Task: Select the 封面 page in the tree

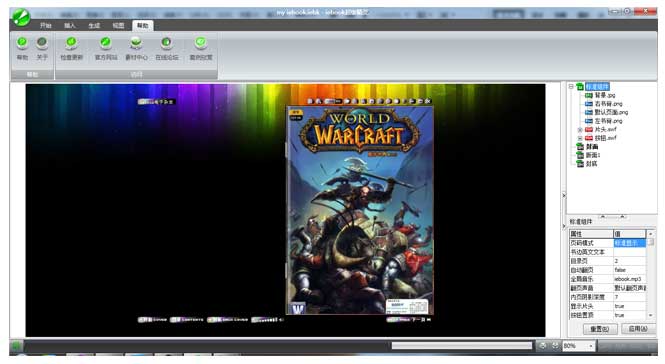Action: coord(592,147)
